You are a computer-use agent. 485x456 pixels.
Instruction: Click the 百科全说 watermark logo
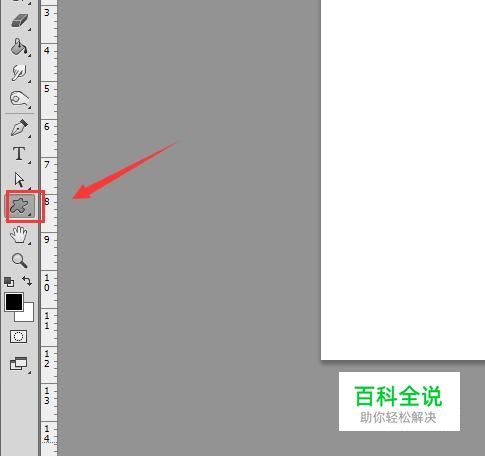[x=399, y=401]
